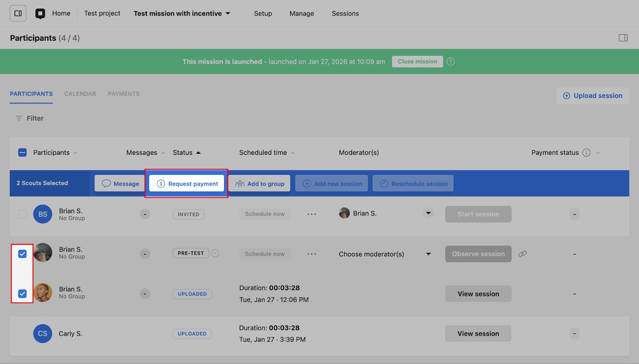
Task: Open the right side panel icon
Action: [x=623, y=38]
